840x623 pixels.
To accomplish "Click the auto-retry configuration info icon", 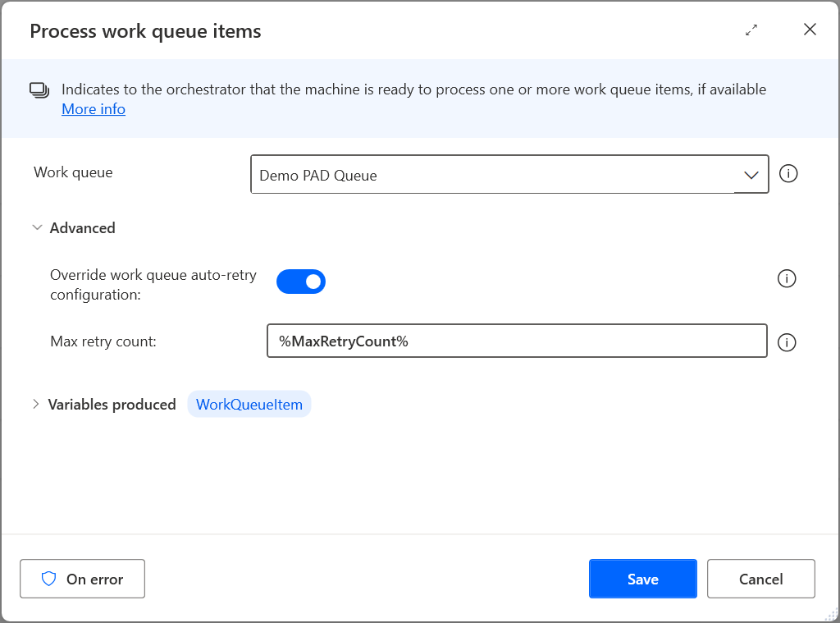I will (x=786, y=278).
